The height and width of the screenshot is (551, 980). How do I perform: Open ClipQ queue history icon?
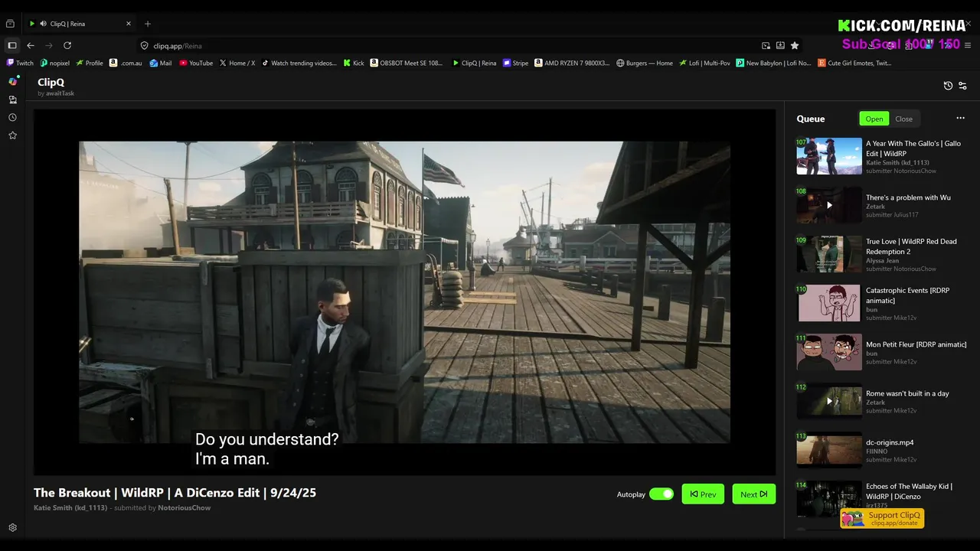coord(948,86)
